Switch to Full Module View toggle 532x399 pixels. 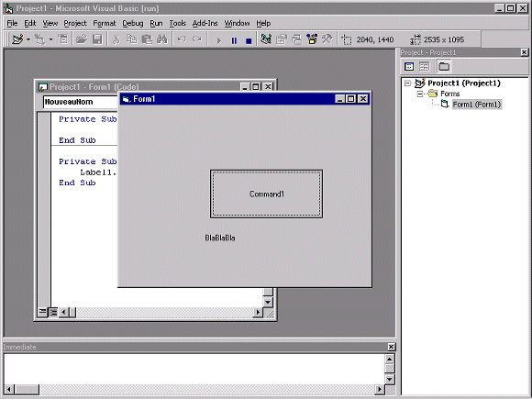pos(53,312)
